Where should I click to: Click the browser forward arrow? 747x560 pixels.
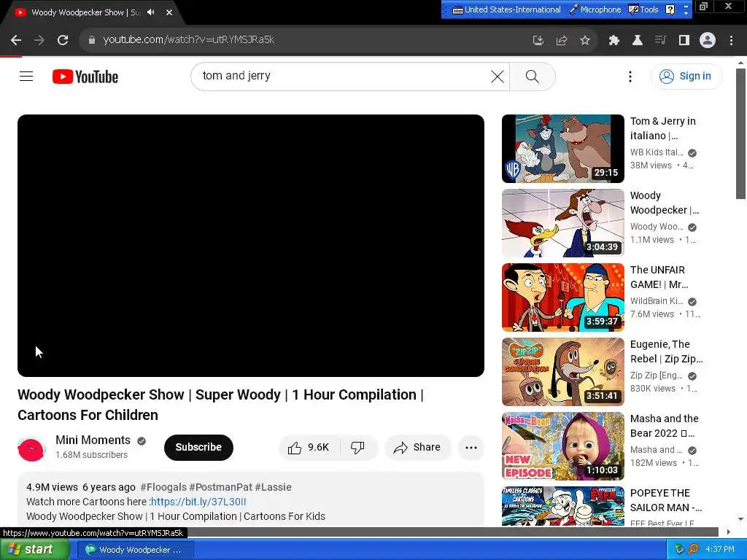click(x=39, y=40)
